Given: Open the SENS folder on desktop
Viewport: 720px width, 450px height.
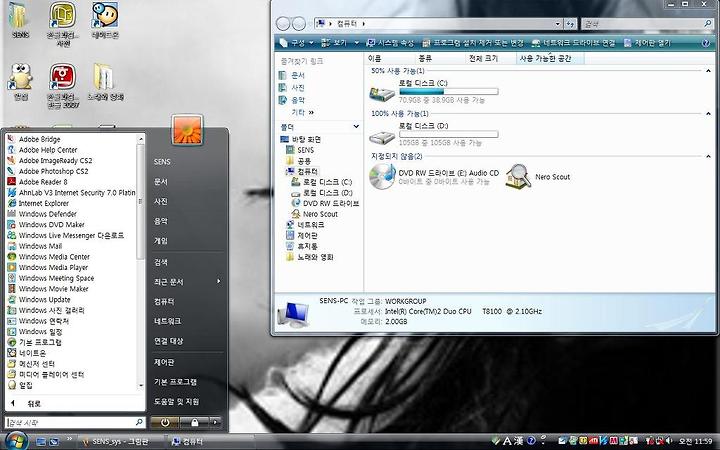Looking at the screenshot, I should [20, 18].
